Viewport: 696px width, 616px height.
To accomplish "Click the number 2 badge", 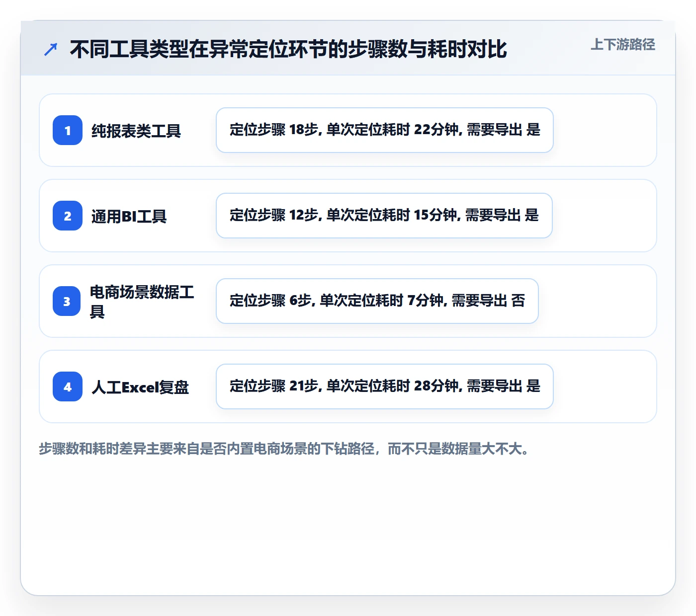I will click(x=68, y=216).
